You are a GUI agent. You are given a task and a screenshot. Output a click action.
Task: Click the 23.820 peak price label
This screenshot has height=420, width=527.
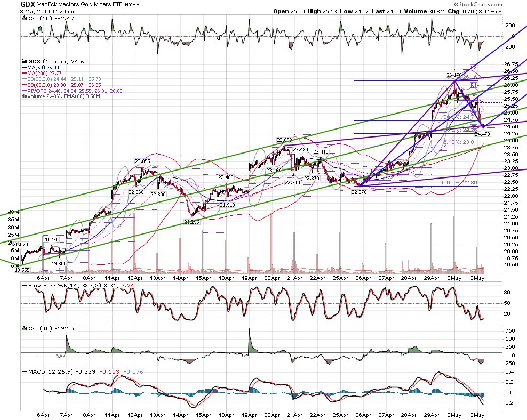pos(284,140)
